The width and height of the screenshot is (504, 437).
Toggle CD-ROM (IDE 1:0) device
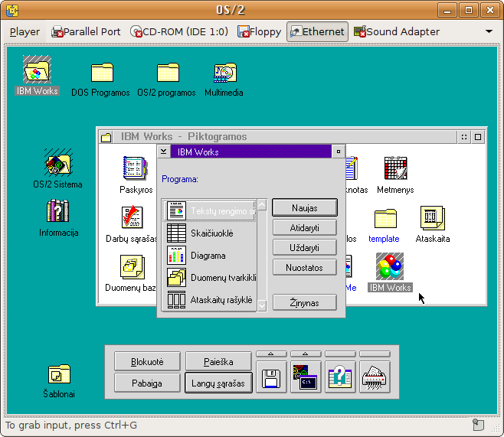pyautogui.click(x=179, y=32)
